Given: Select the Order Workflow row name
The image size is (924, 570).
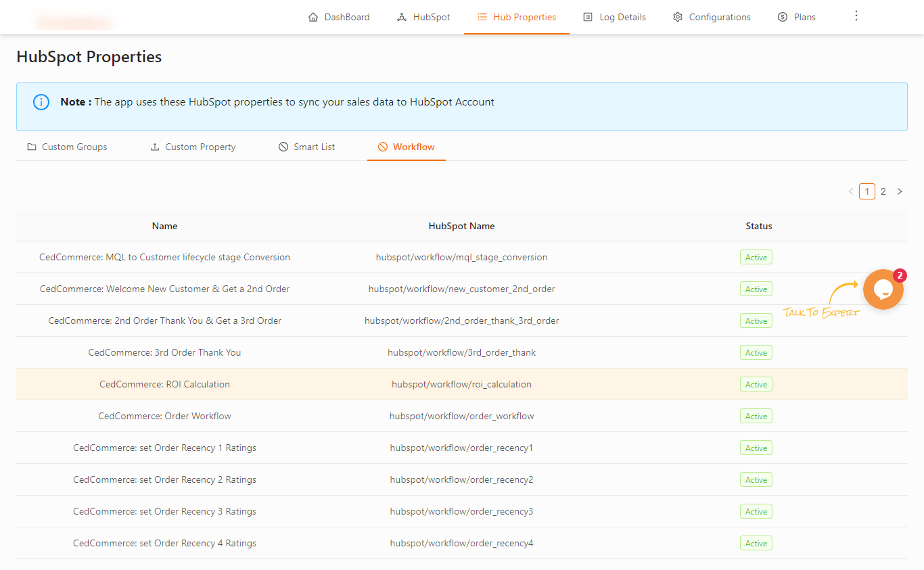Looking at the screenshot, I should 164,416.
